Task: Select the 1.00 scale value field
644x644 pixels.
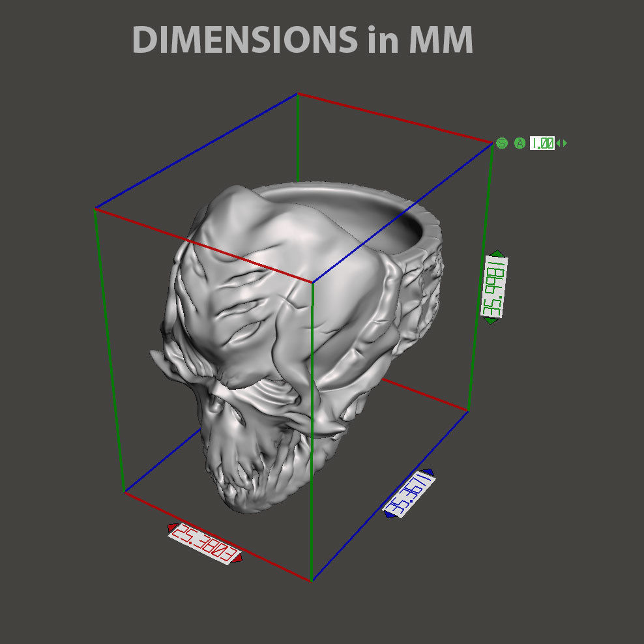Action: [542, 143]
